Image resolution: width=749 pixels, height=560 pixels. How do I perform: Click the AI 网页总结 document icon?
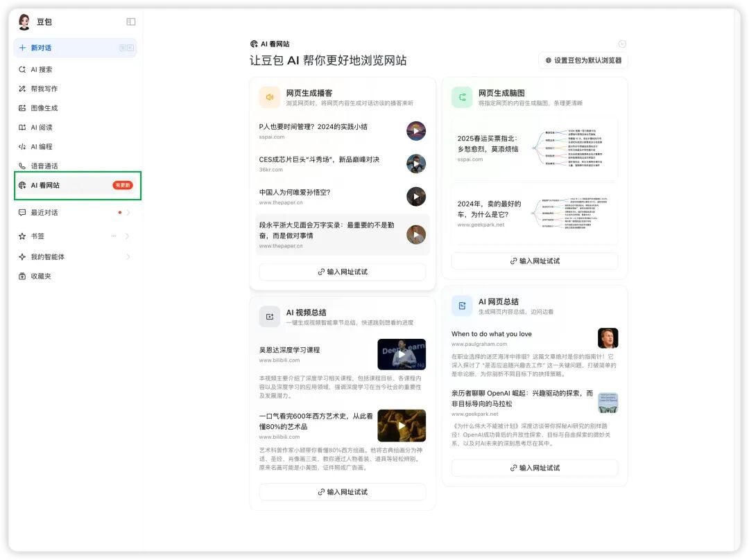tap(462, 306)
